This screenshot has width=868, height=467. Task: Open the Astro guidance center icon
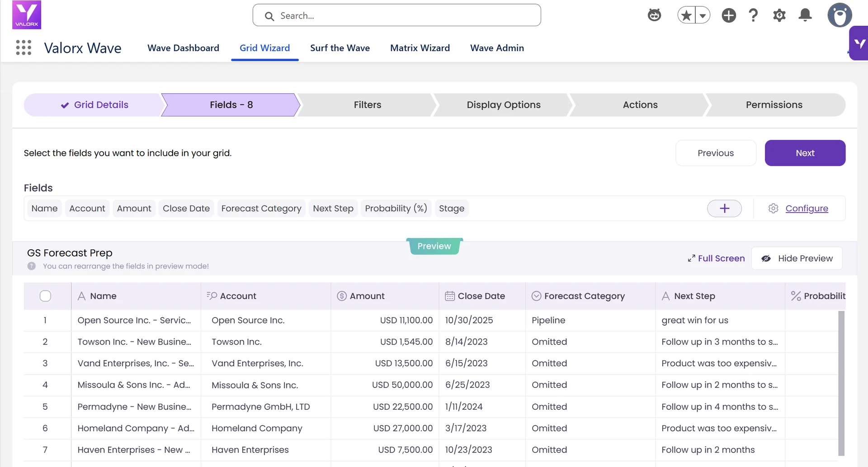coord(654,15)
